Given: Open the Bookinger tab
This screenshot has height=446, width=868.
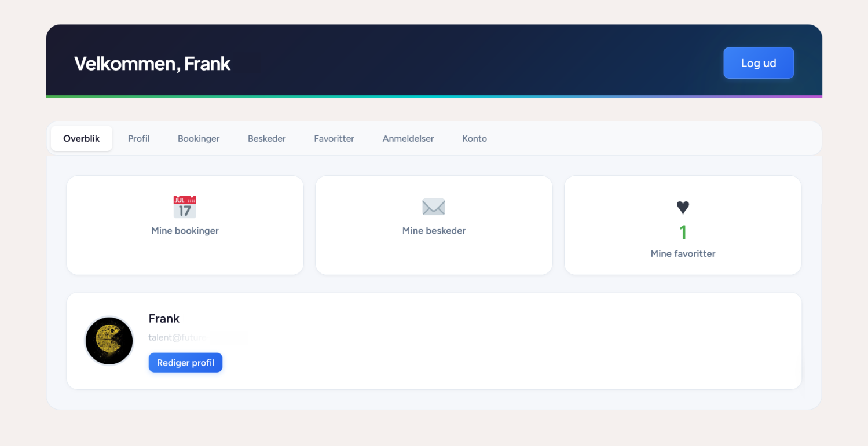Looking at the screenshot, I should (199, 139).
